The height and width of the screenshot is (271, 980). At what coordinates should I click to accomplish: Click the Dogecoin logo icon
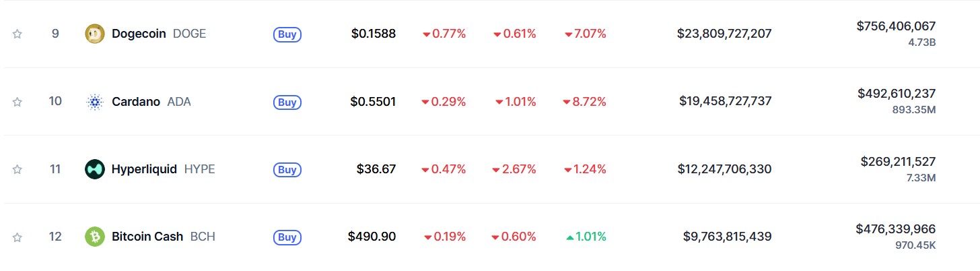(x=95, y=34)
